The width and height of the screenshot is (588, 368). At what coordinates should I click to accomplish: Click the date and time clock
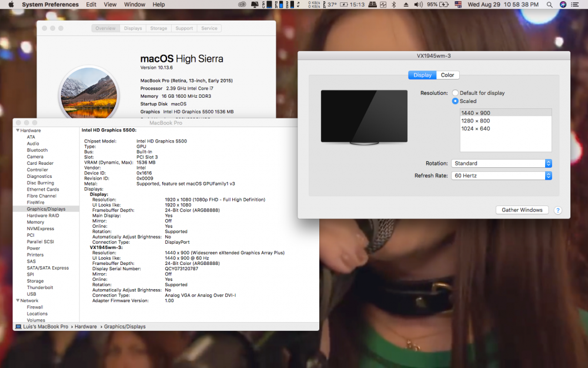click(x=503, y=5)
